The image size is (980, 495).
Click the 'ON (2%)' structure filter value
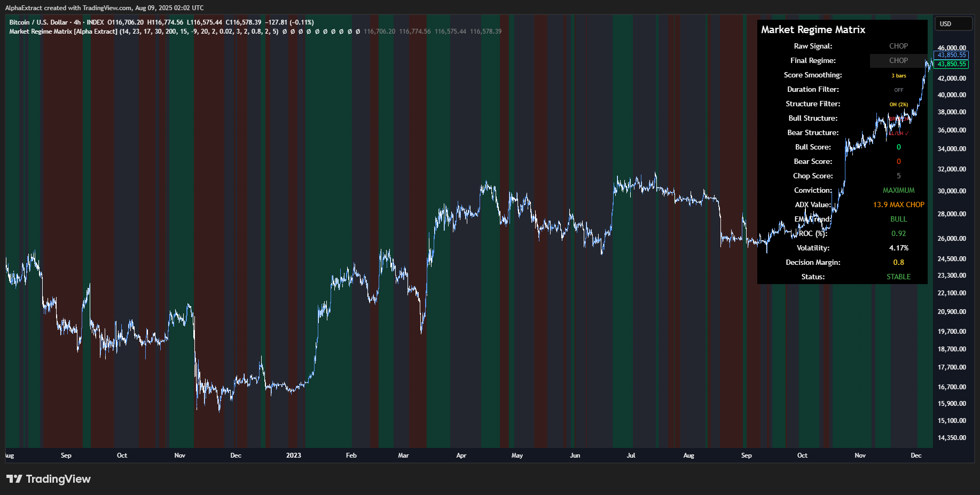(x=898, y=105)
